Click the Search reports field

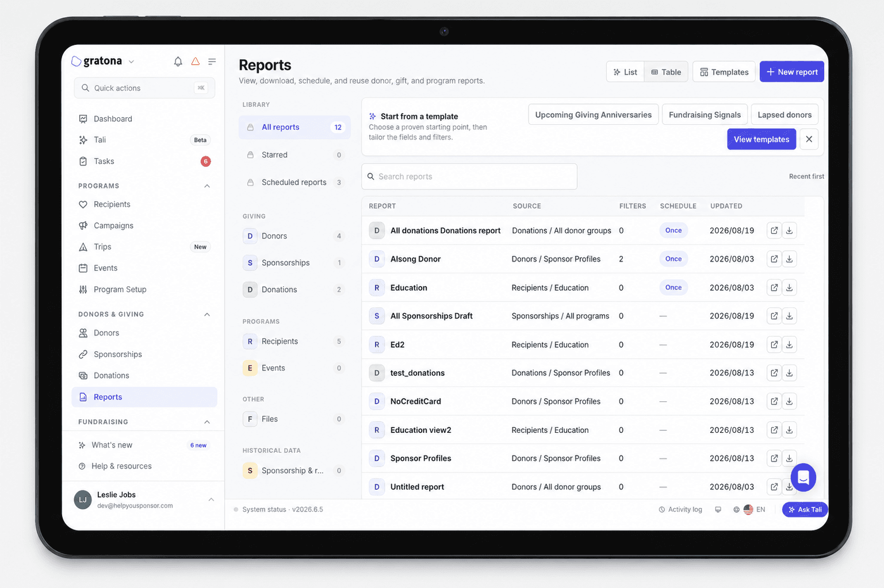[469, 176]
